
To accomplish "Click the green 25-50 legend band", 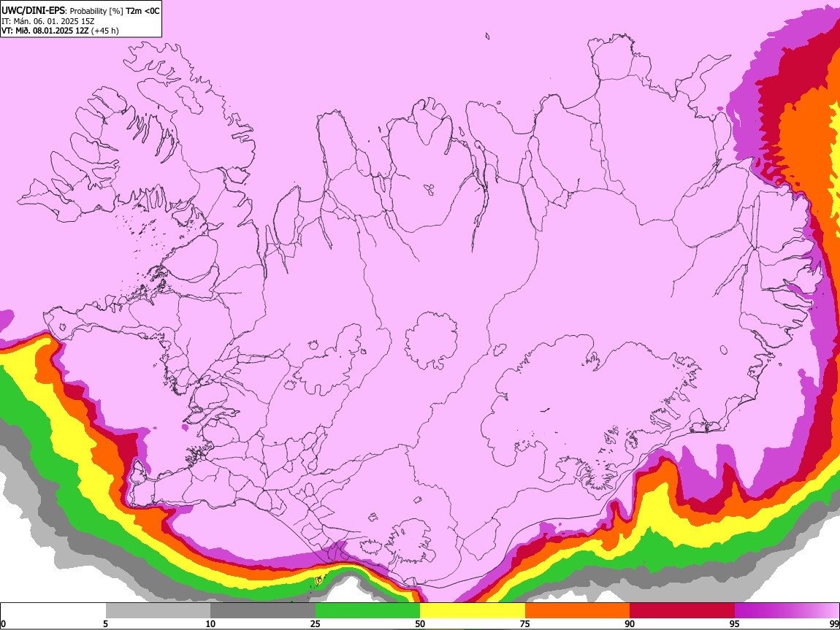I will (367, 611).
